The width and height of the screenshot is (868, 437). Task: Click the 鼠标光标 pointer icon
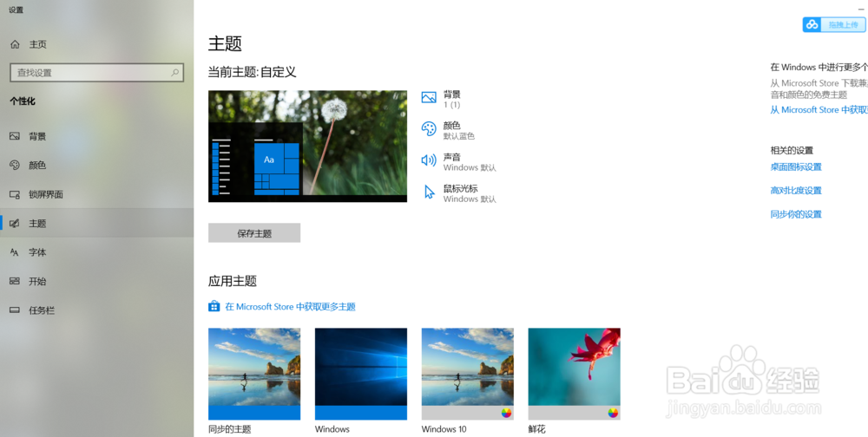coord(429,192)
